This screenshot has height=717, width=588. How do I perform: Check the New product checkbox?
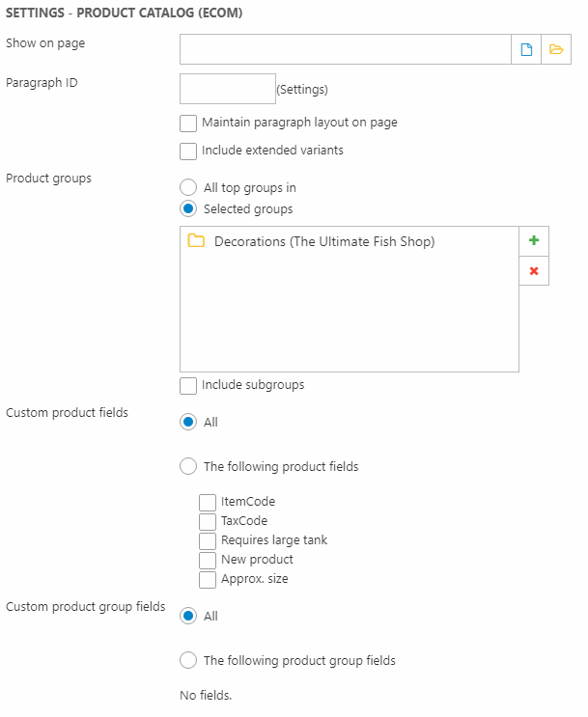pos(208,561)
